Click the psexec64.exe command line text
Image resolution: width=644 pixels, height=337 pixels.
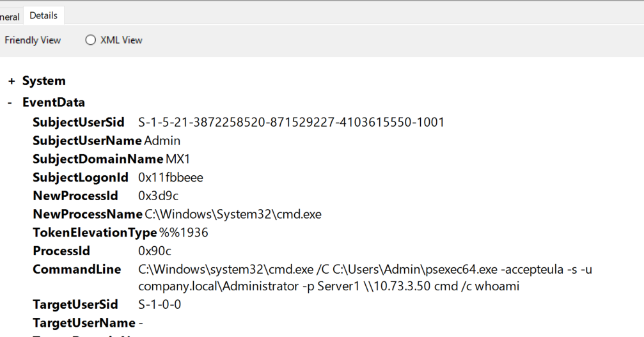click(365, 270)
